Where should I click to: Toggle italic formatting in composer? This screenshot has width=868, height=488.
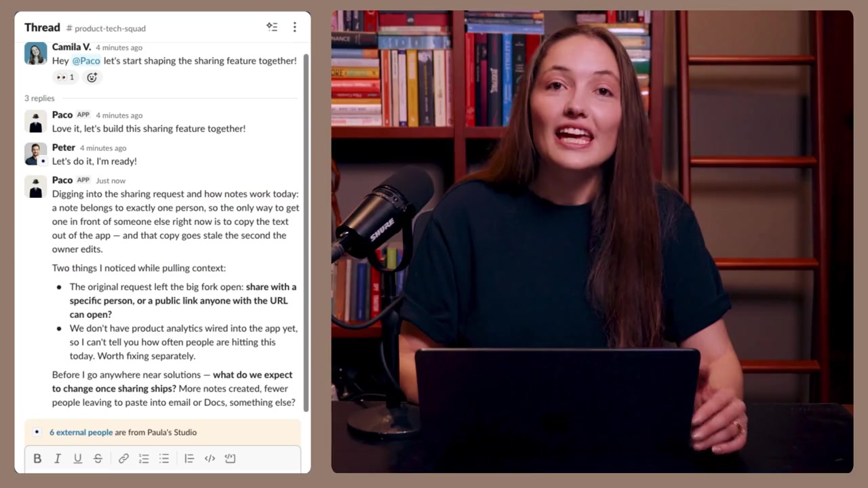(x=58, y=459)
